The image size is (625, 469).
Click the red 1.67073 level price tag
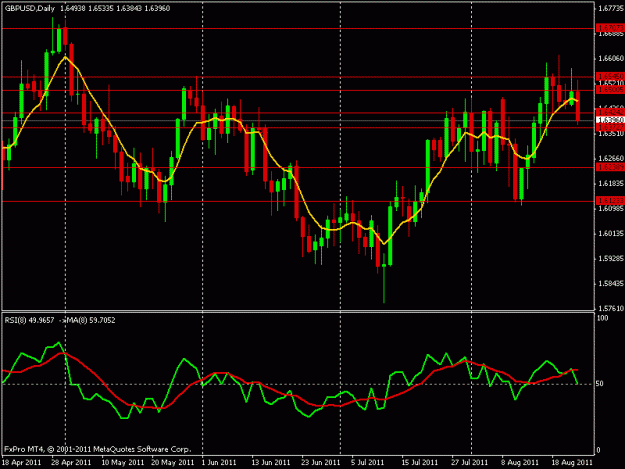610,28
